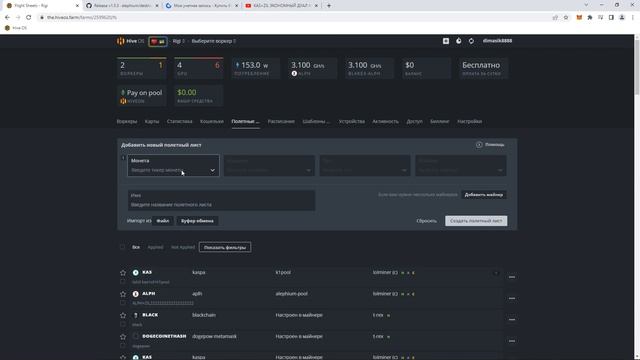Star the DOGECOINETHASH flight sheet
The height and width of the screenshot is (360, 640).
[123, 337]
